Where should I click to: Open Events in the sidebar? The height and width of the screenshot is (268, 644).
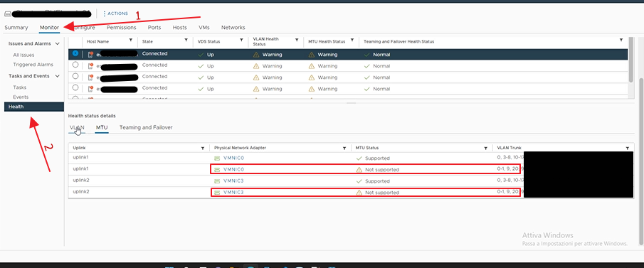click(21, 97)
